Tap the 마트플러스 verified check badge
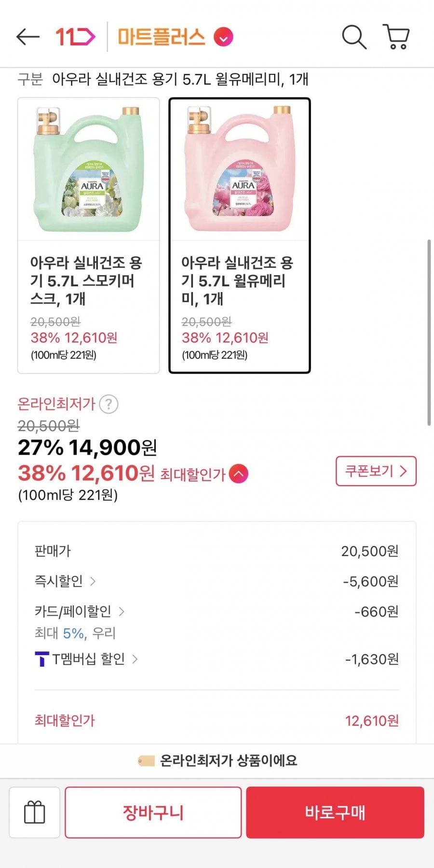The width and height of the screenshot is (434, 868). [223, 37]
